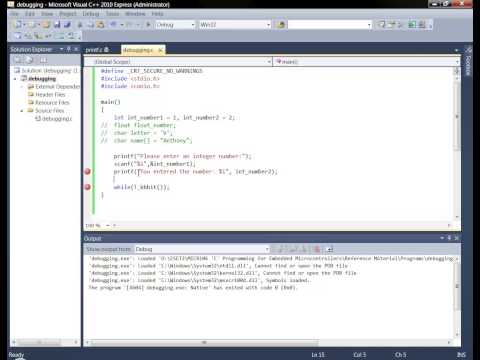Click the Clear All icon in Output toolbar
The image size is (480, 360).
(x=317, y=249)
